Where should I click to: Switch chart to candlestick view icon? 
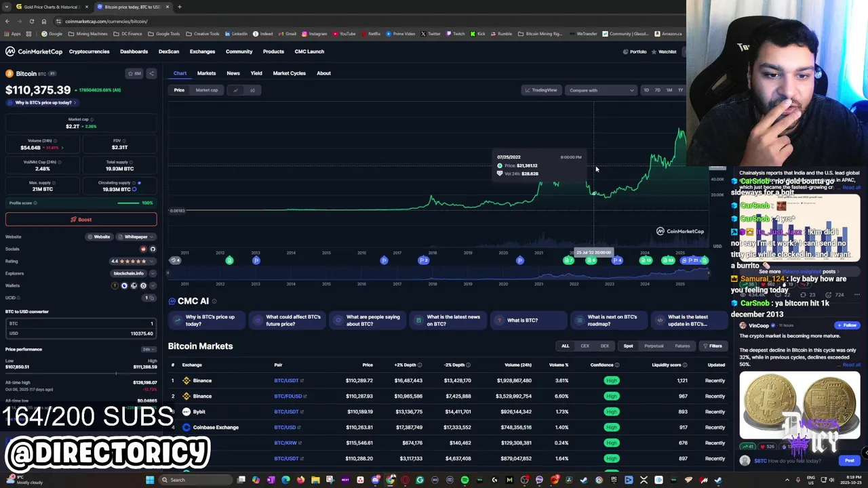click(x=252, y=90)
